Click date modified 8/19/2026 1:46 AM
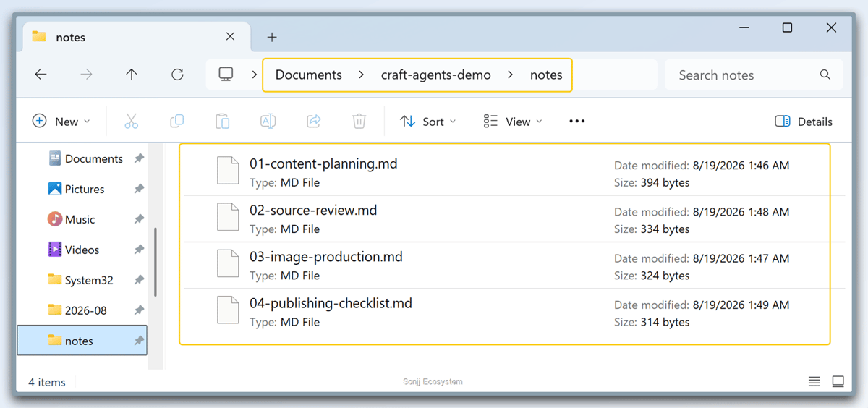868x408 pixels. 741,165
